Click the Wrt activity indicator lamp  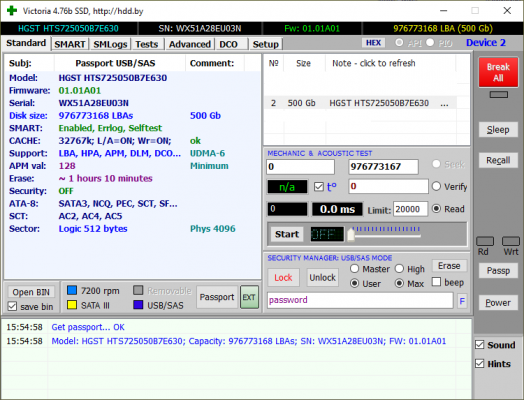[x=511, y=241]
